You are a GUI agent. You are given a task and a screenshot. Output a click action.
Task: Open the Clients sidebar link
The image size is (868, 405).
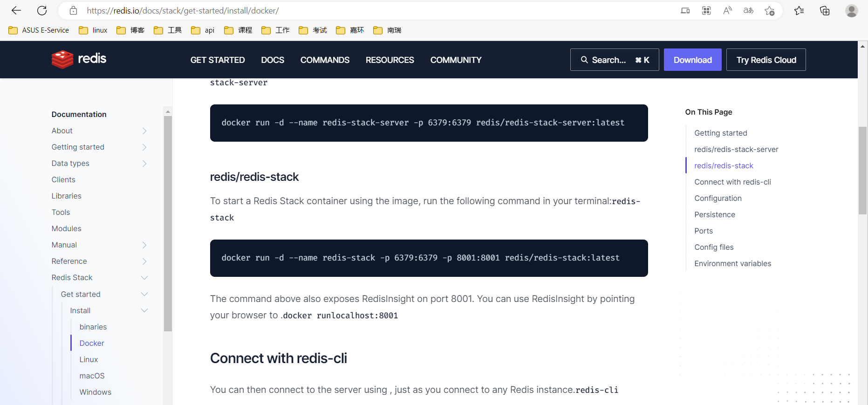63,180
